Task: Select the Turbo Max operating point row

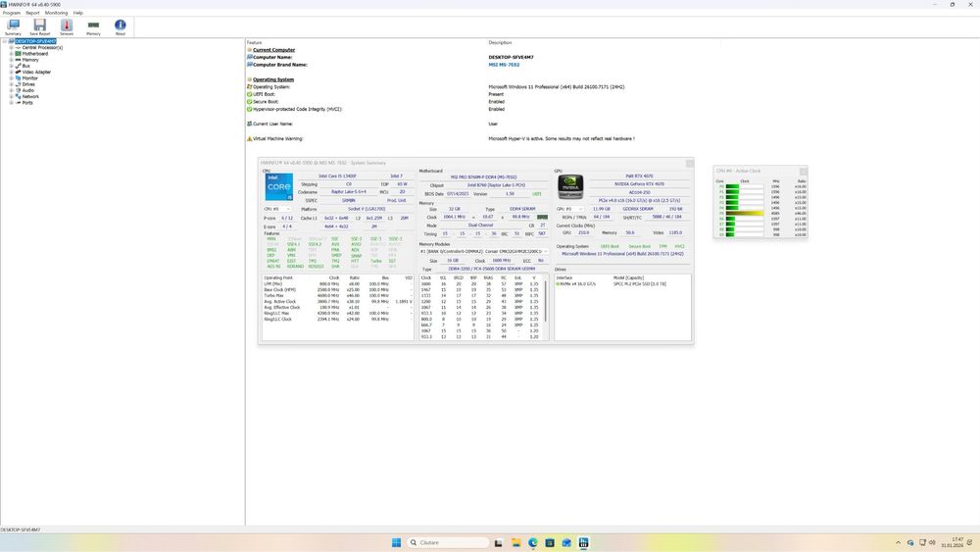Action: (337, 296)
